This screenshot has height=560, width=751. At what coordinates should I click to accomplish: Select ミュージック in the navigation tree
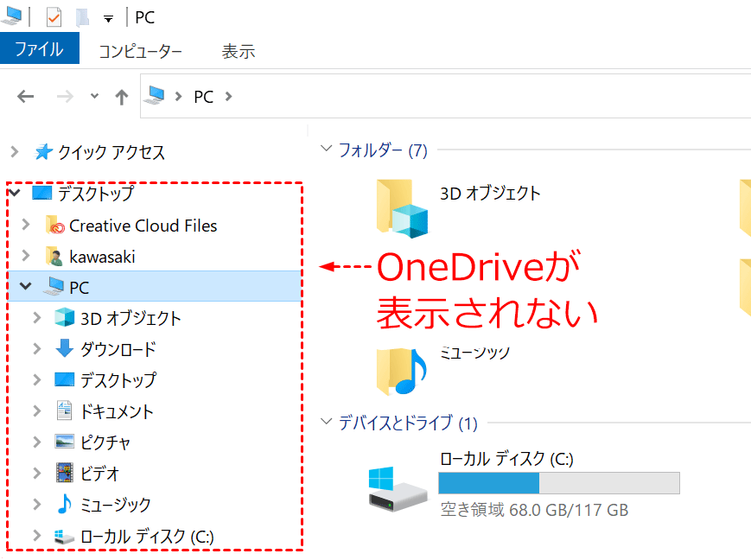pos(116,505)
